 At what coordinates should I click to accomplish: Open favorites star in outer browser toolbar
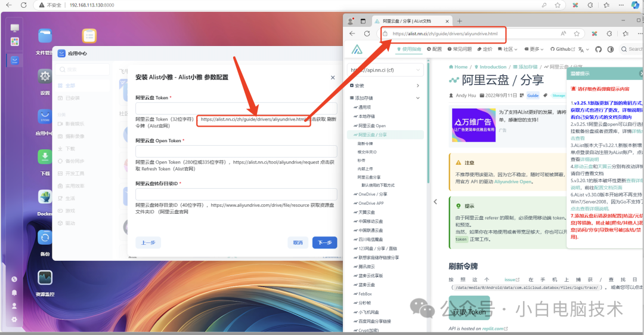[558, 5]
